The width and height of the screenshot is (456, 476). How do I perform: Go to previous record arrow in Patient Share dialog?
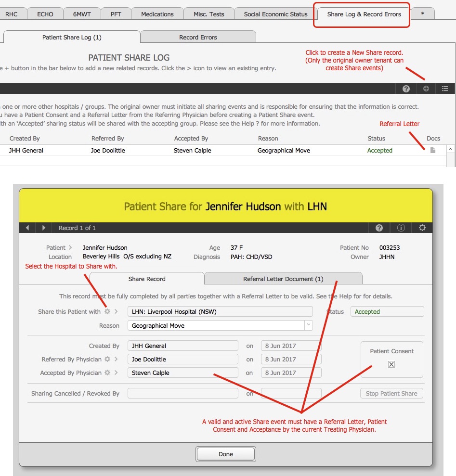27,228
